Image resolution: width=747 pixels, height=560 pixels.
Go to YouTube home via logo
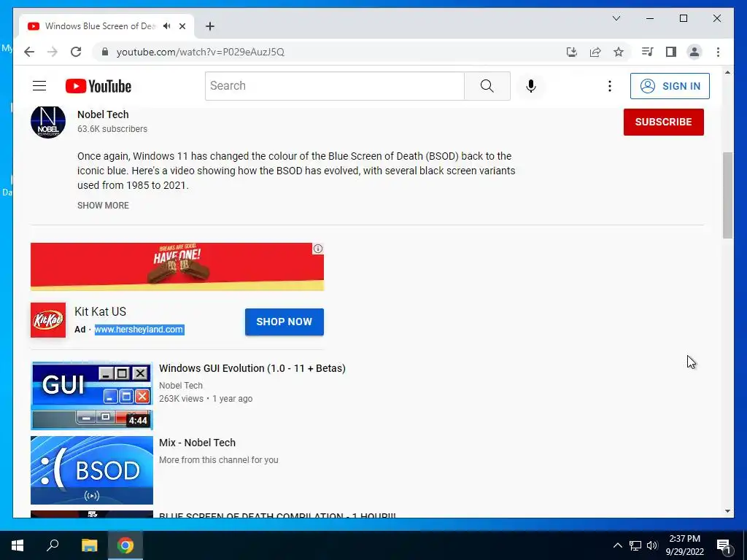98,86
